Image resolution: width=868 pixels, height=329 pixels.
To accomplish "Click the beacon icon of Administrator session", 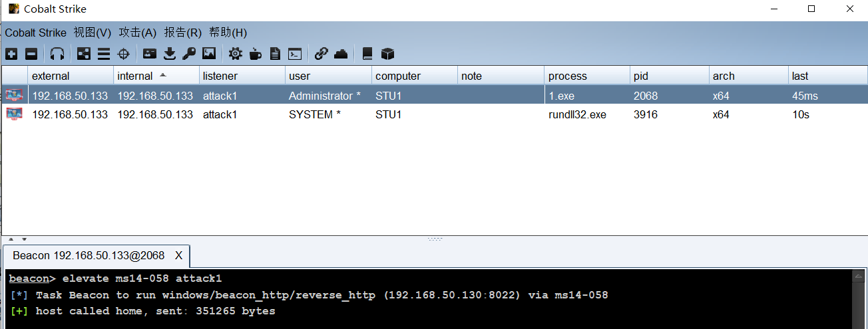I will click(x=15, y=95).
